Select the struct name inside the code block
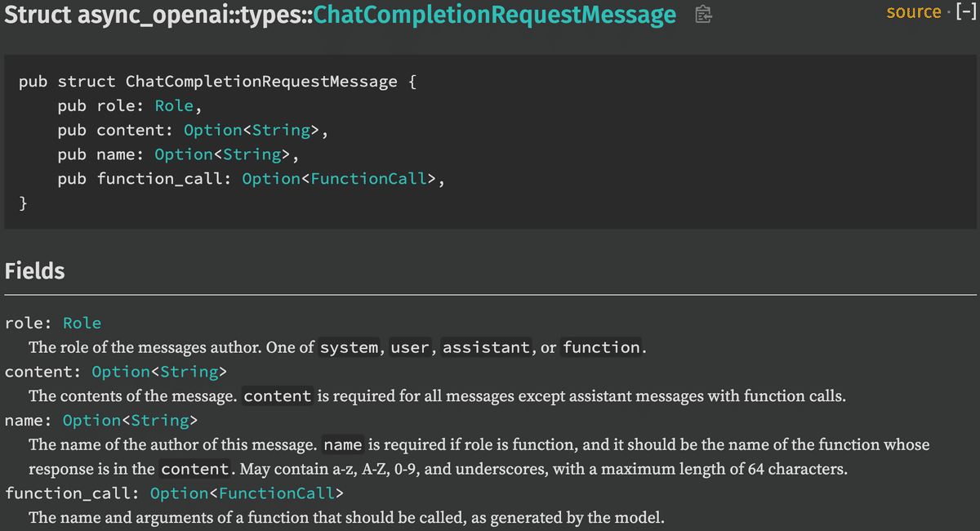Screen dimensions: 980x531 pos(260,81)
